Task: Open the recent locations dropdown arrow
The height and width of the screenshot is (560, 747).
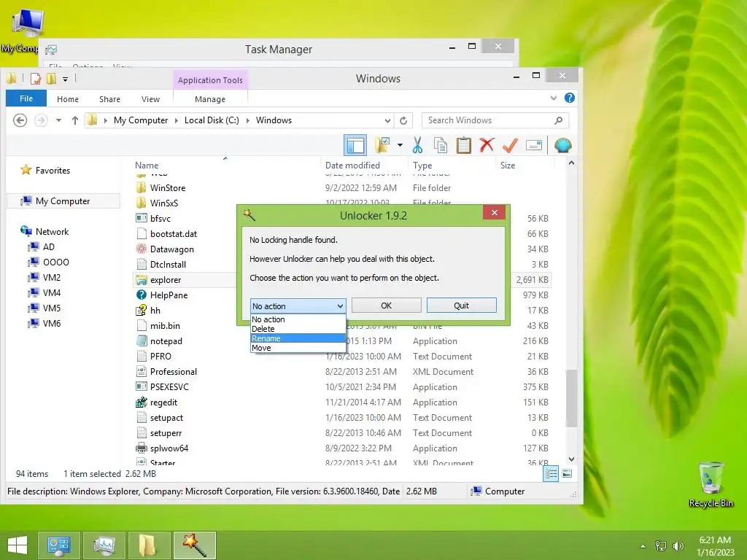Action: click(58, 120)
